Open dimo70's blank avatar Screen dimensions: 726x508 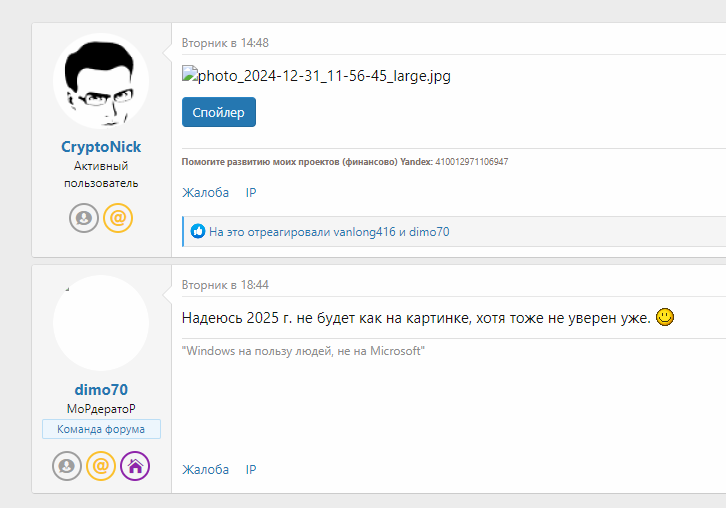pos(101,324)
